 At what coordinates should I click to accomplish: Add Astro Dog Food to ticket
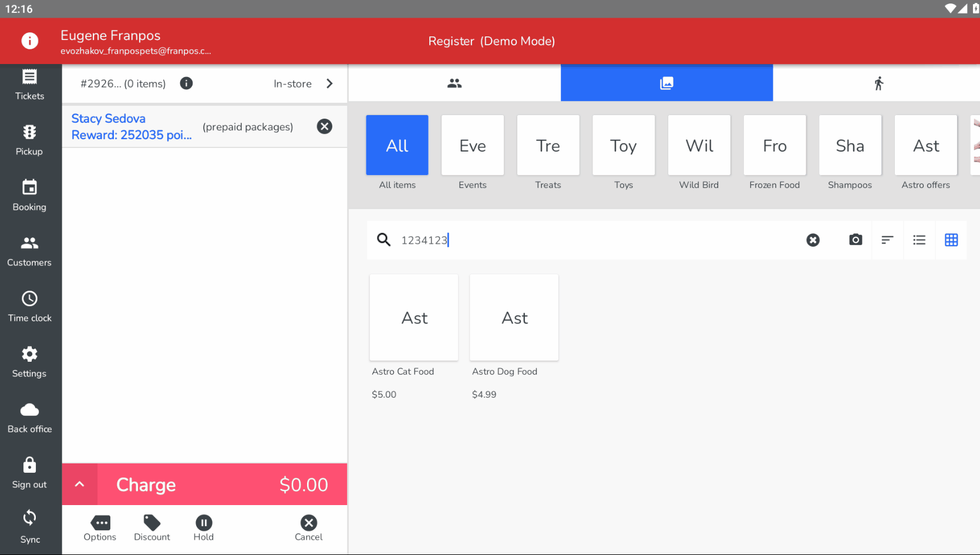click(514, 318)
